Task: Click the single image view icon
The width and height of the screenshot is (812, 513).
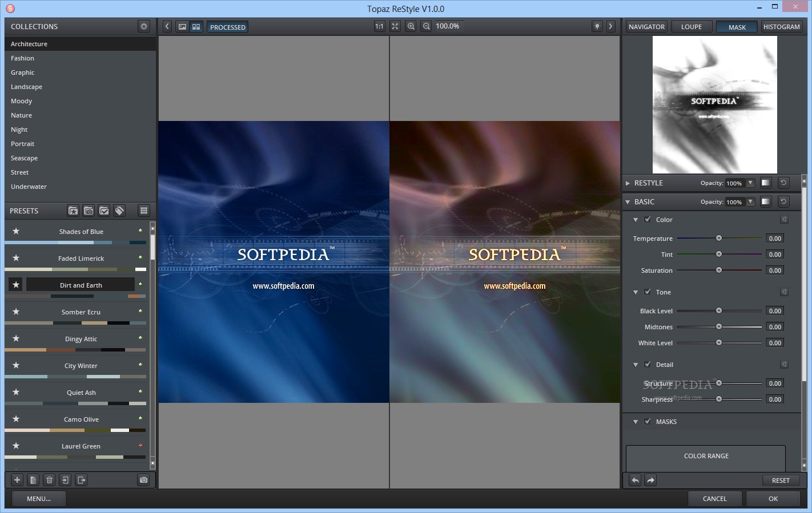Action: [x=182, y=27]
